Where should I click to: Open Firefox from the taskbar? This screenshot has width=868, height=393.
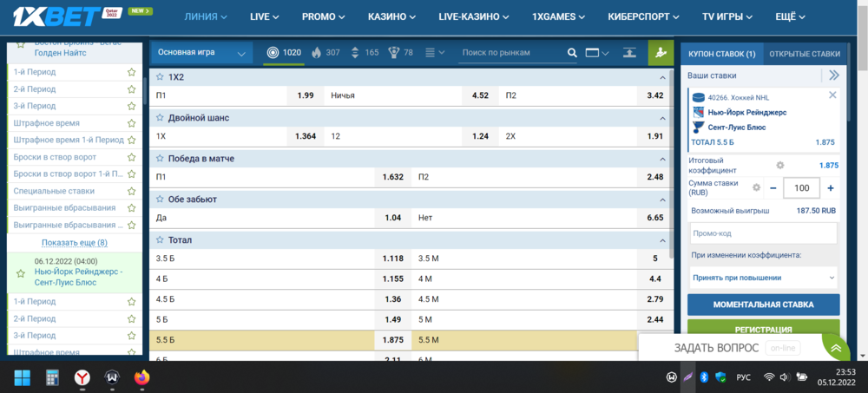click(x=142, y=378)
